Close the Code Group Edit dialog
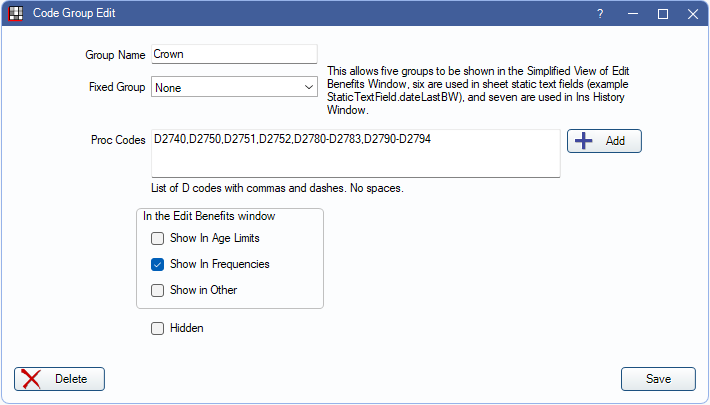Image resolution: width=710 pixels, height=405 pixels. tap(693, 15)
